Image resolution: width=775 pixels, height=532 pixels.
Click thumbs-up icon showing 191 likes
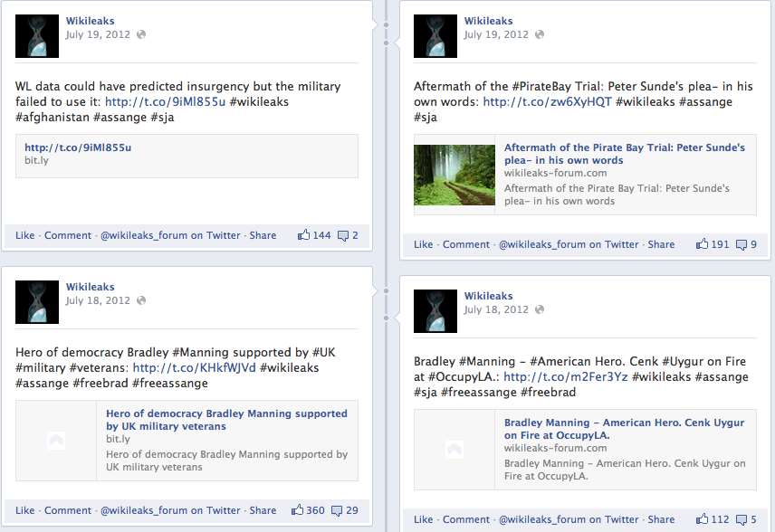702,243
